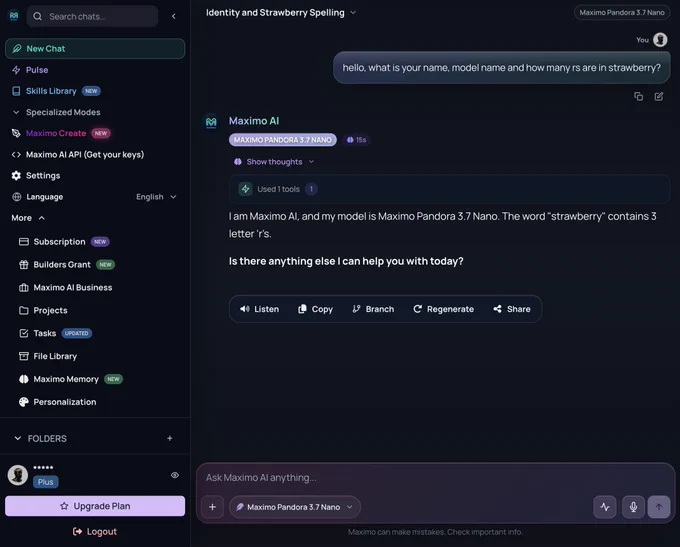
Task: Open the Language dropdown set to English
Action: pos(156,197)
